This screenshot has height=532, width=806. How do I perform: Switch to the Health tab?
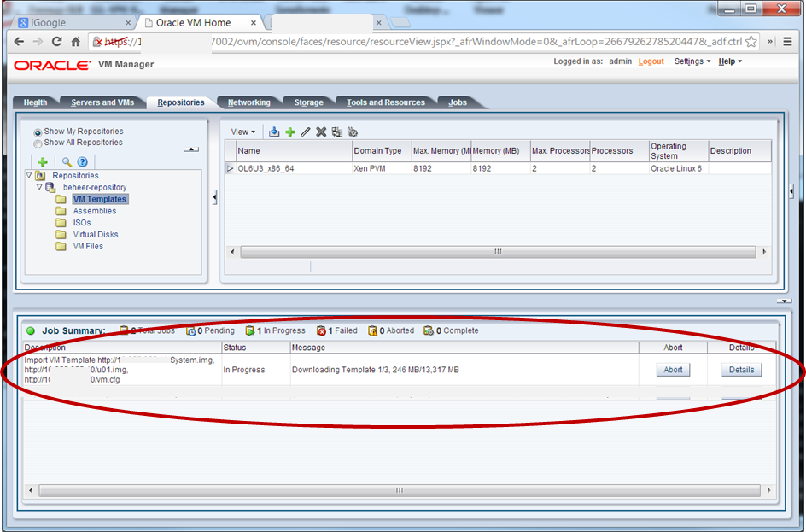coord(36,102)
